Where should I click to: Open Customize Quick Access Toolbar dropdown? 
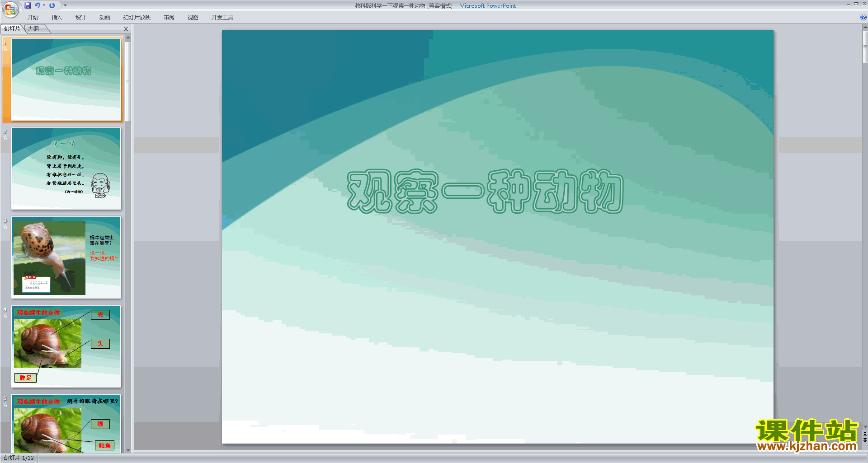(x=65, y=5)
